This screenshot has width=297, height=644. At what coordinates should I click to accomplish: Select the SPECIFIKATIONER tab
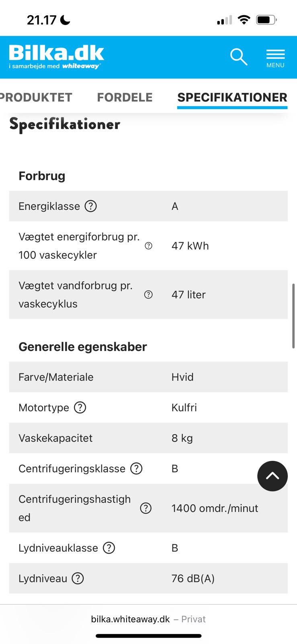232,97
